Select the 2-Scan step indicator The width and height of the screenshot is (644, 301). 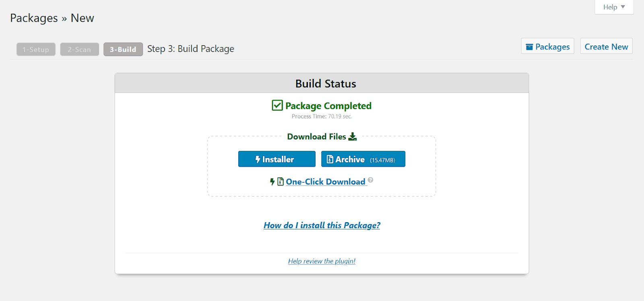point(79,49)
